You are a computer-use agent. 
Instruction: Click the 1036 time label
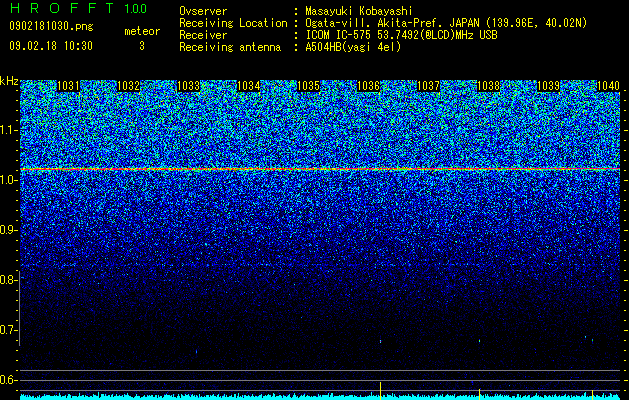[x=368, y=86]
